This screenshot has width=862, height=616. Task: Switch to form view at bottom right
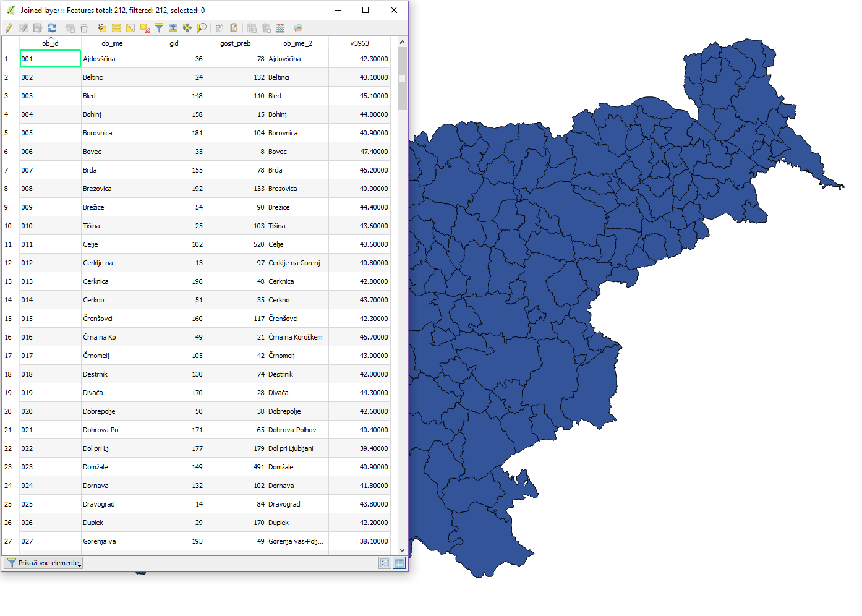click(x=385, y=563)
